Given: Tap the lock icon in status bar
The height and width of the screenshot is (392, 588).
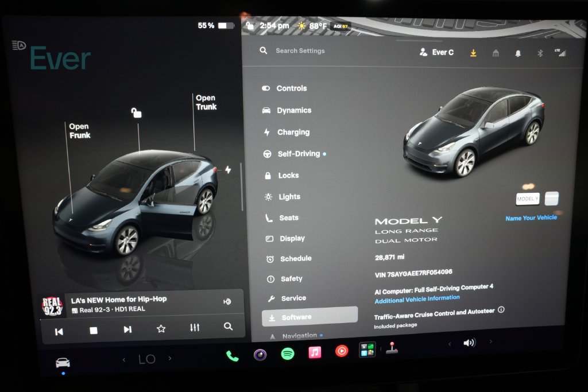Looking at the screenshot, I should tap(250, 26).
